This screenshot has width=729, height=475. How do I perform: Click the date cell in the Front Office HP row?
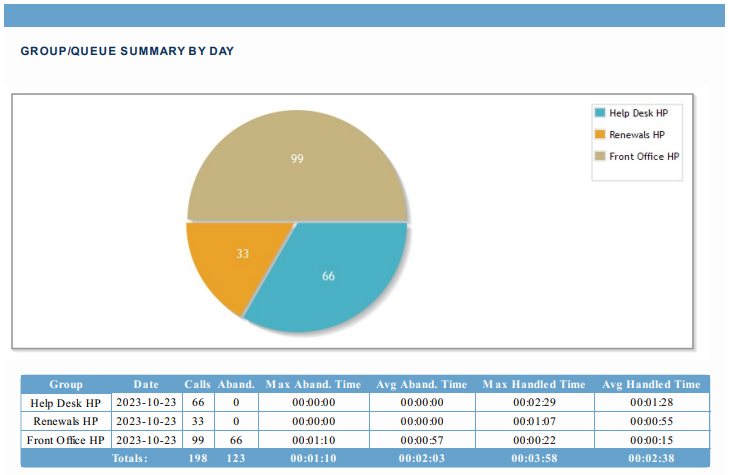(x=146, y=440)
